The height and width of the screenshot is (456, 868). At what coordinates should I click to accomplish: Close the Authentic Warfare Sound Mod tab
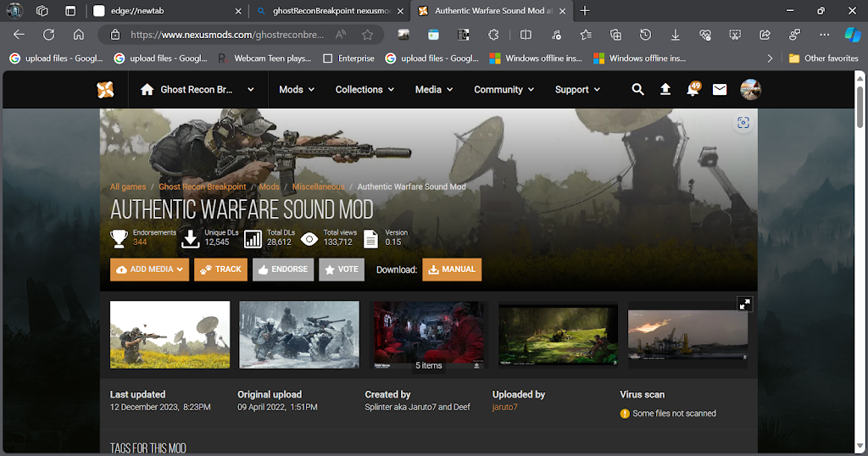tap(563, 11)
